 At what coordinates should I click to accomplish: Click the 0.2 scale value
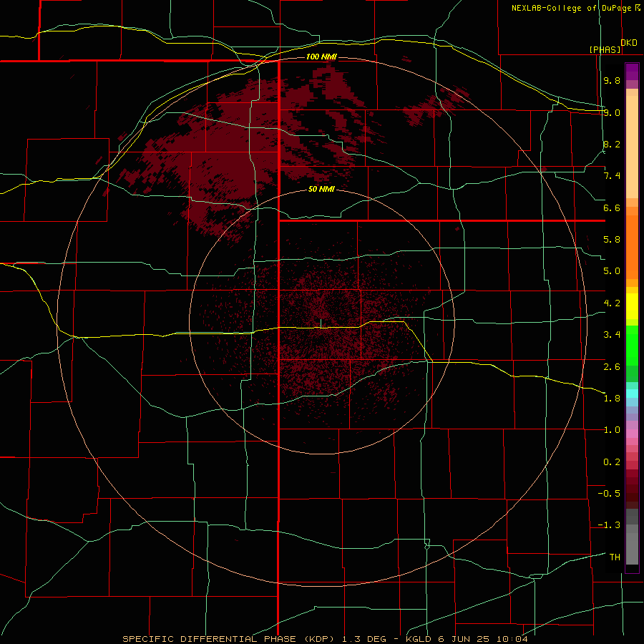click(612, 462)
